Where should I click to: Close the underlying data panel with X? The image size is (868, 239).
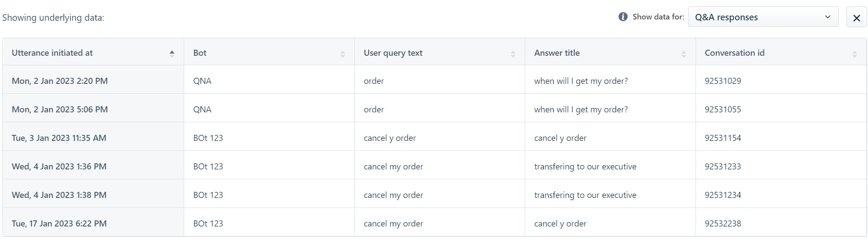pyautogui.click(x=856, y=18)
